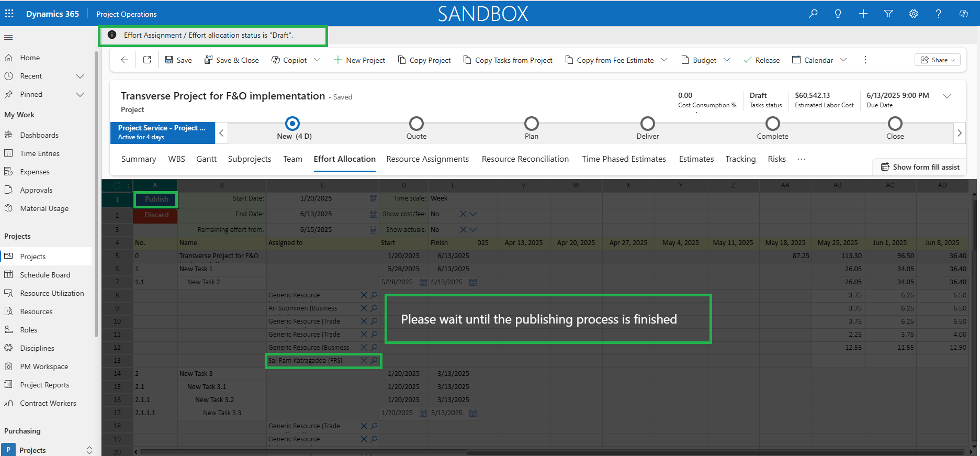Viewport: 980px width, 456px height.
Task: Open the Budget command
Action: [699, 60]
